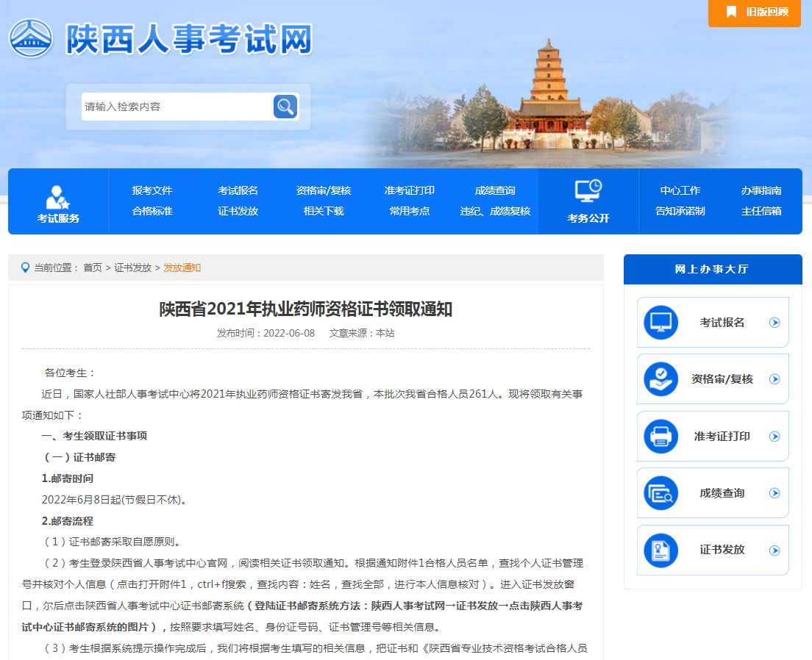Click the 考务公开 monitor clock icon

[588, 191]
